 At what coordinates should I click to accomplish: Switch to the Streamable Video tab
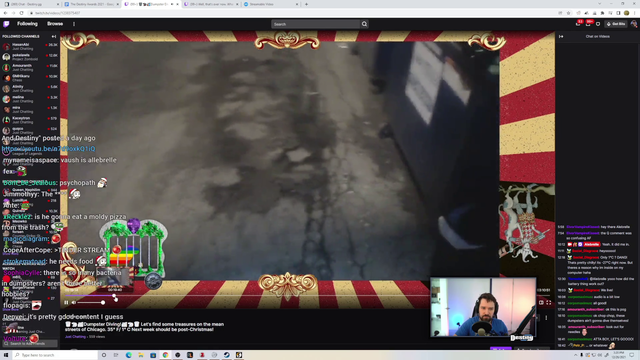(x=271, y=4)
